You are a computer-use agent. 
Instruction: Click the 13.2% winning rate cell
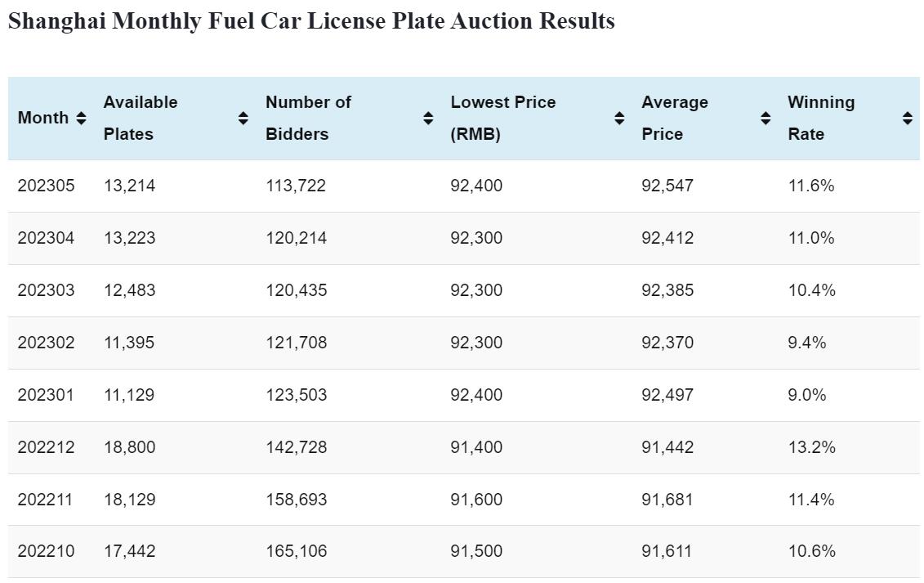[811, 447]
